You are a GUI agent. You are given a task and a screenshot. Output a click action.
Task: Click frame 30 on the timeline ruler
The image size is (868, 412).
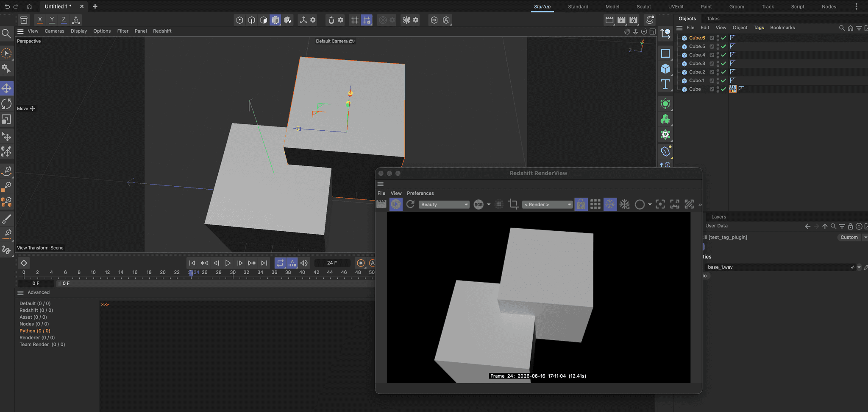tap(233, 273)
